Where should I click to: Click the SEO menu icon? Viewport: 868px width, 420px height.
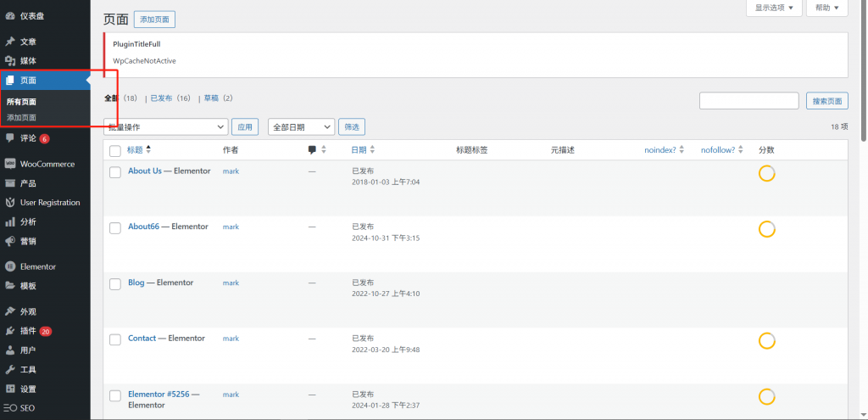click(10, 408)
